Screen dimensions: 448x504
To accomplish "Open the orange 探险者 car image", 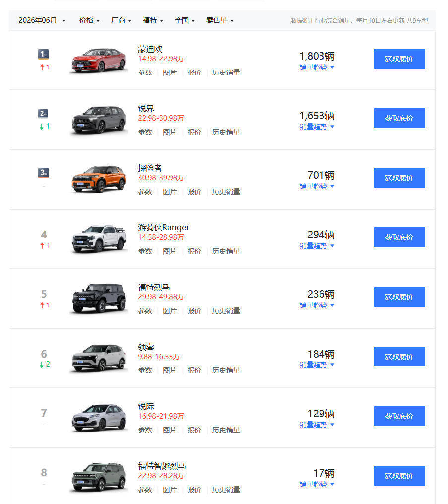I will click(x=99, y=179).
